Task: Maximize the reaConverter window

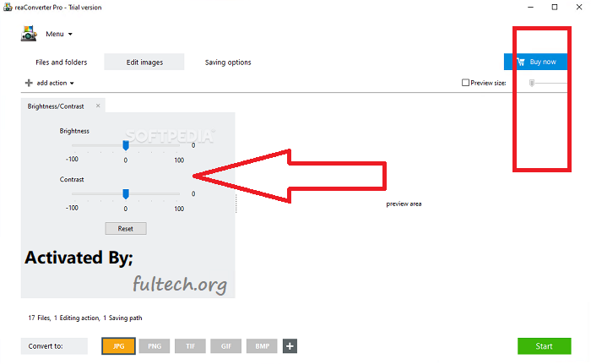Action: click(555, 7)
